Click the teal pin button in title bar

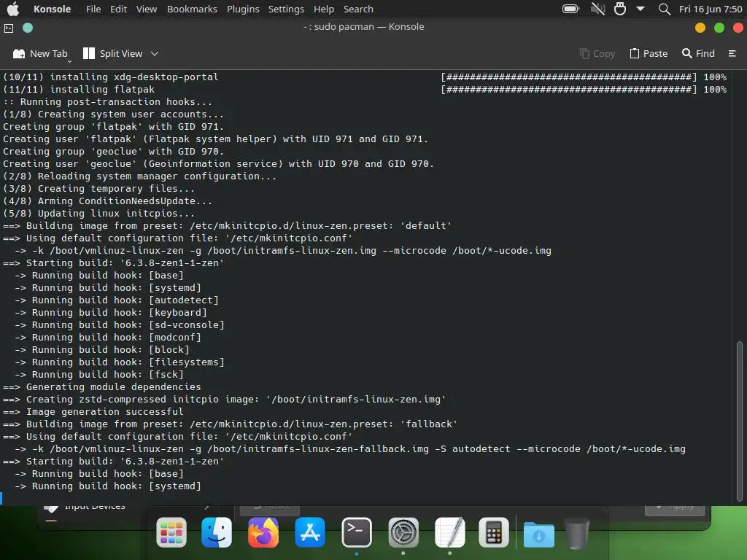[28, 28]
